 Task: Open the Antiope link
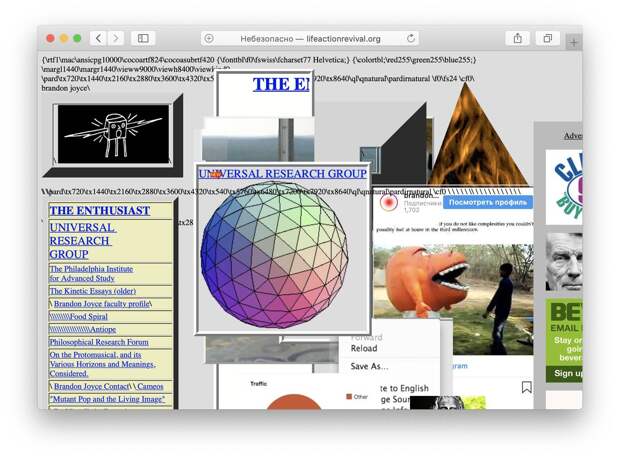click(83, 329)
